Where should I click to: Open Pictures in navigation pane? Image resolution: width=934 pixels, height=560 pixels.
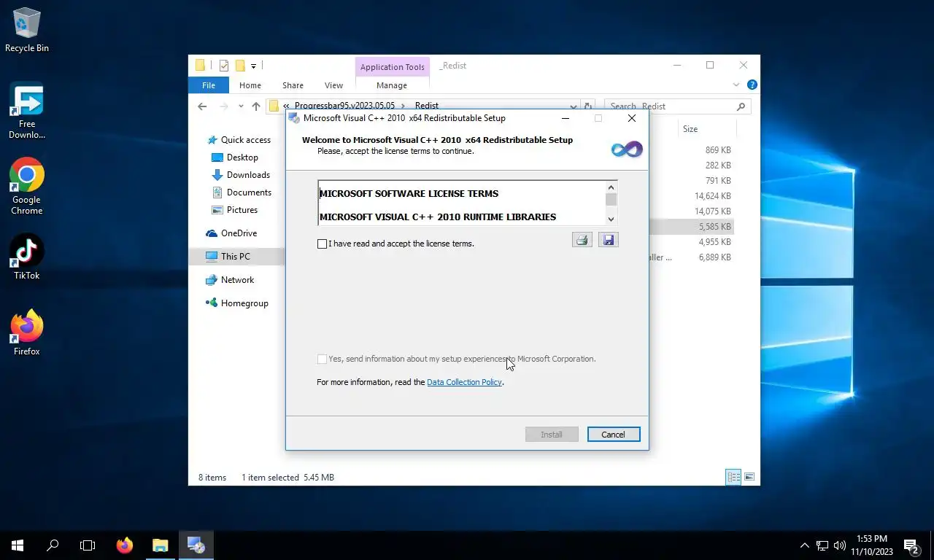tap(242, 210)
